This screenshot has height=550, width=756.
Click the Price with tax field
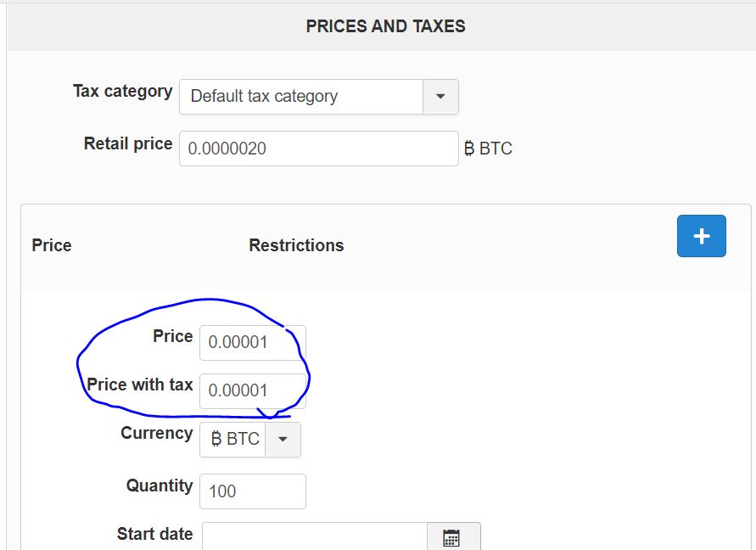[x=253, y=390]
